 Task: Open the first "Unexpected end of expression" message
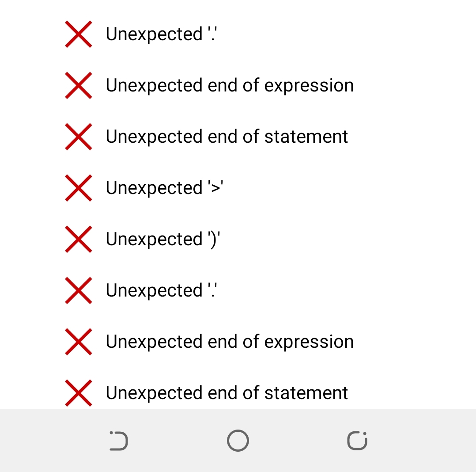pyautogui.click(x=230, y=85)
